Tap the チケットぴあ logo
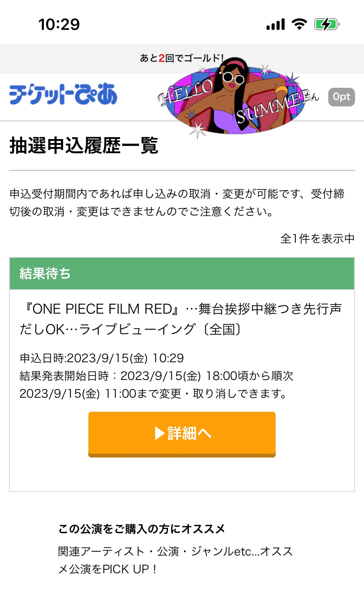The image size is (364, 592). (x=63, y=94)
